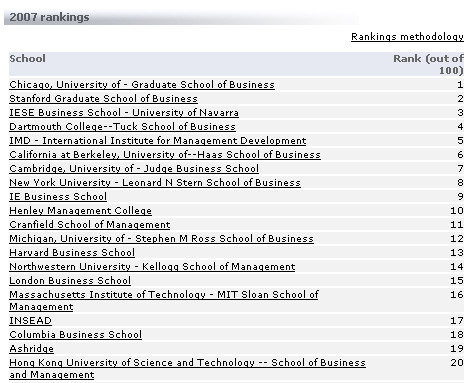Open London Business School link
The image size is (473, 383).
click(x=70, y=281)
